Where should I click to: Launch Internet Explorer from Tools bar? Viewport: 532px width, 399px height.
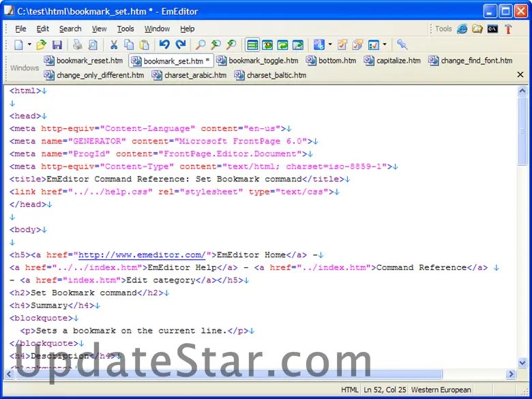pyautogui.click(x=462, y=29)
